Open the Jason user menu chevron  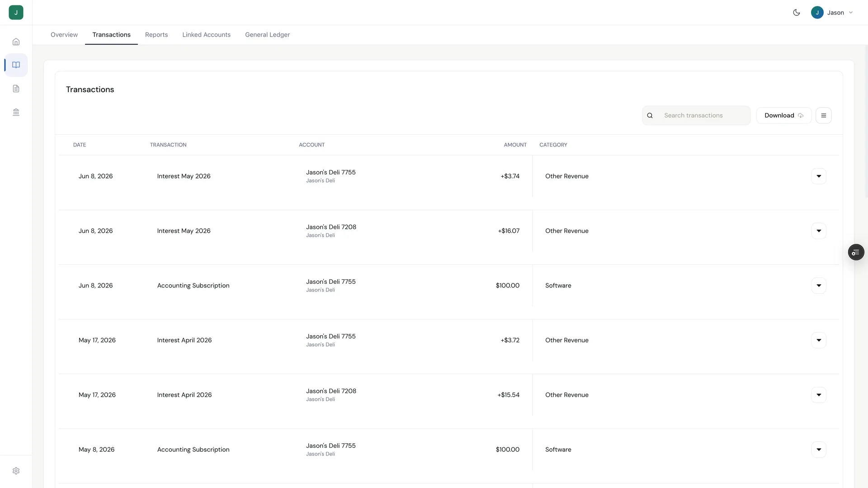tap(851, 13)
